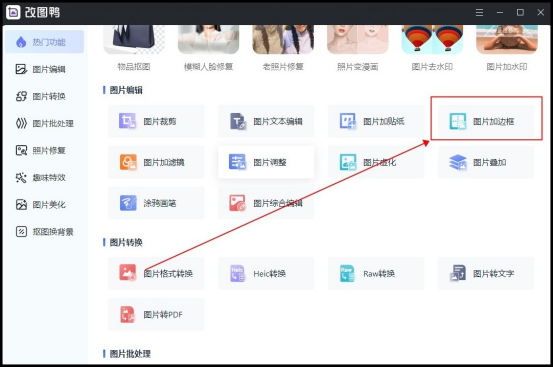This screenshot has height=367, width=553.
Task: Select 图片美化 sidebar item
Action: point(44,205)
